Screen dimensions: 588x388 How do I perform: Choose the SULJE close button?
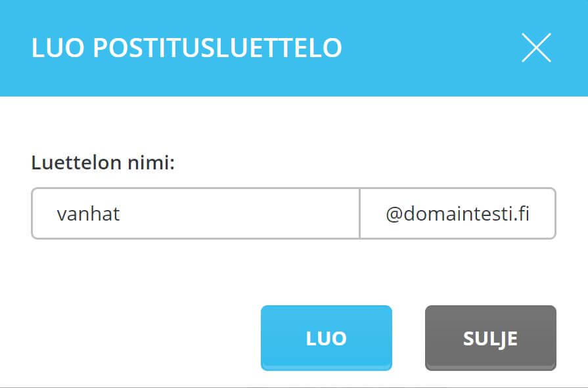490,337
